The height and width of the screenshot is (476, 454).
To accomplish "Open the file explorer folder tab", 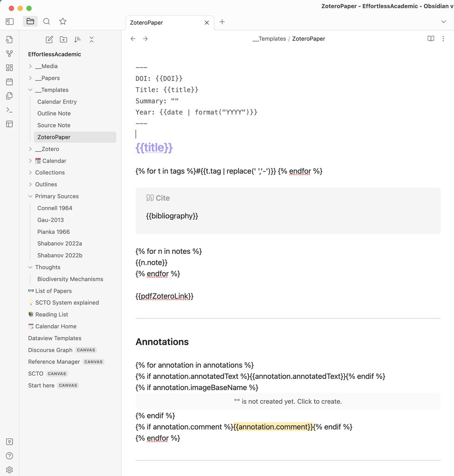I will point(30,21).
